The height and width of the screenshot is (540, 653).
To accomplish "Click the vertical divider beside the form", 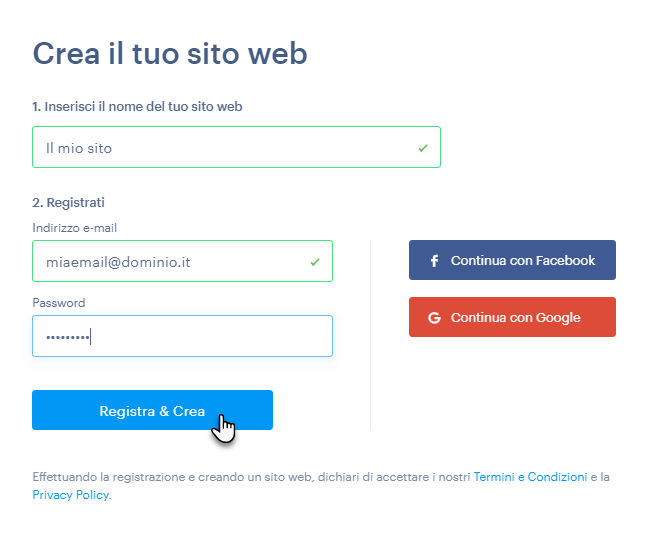I will click(370, 335).
